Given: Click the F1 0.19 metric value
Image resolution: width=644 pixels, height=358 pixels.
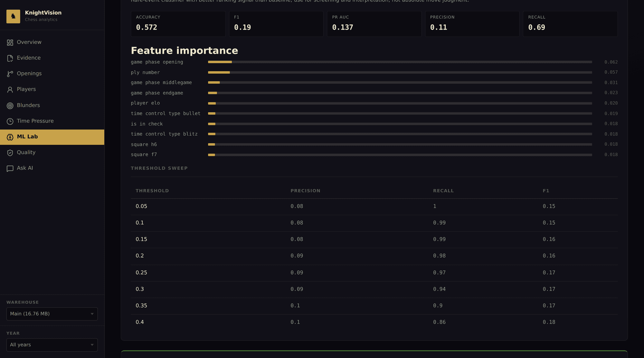Looking at the screenshot, I should (242, 27).
